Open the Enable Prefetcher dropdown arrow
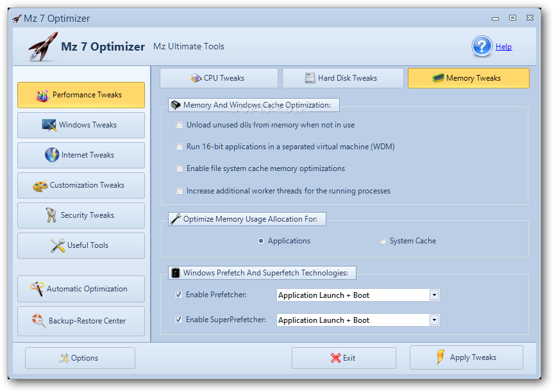This screenshot has width=554, height=392. pos(434,295)
